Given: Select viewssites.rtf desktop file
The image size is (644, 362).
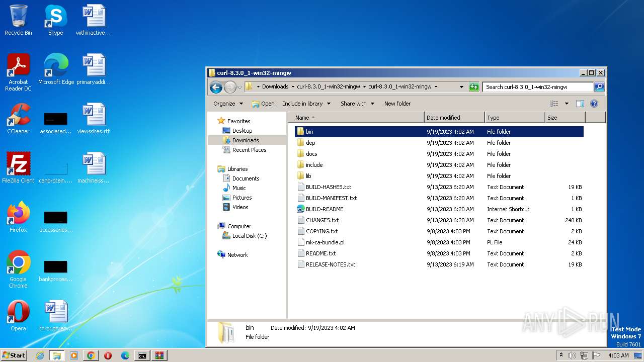Looking at the screenshot, I should (94, 119).
